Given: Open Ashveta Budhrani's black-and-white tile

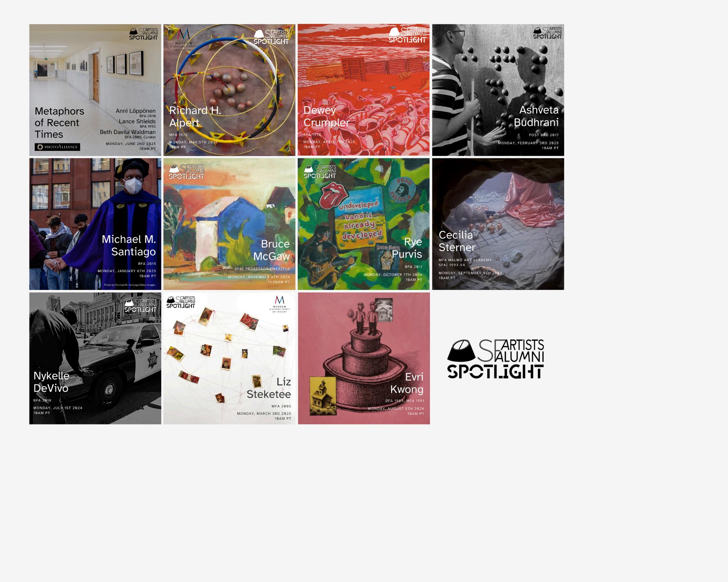Looking at the screenshot, I should [x=498, y=90].
